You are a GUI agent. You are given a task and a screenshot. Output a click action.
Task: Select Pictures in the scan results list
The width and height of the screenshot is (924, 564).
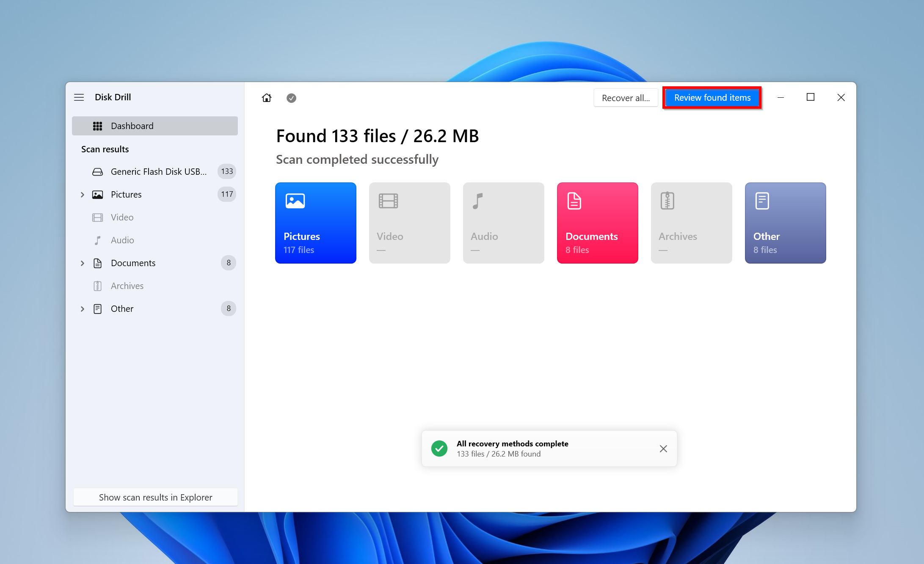125,194
